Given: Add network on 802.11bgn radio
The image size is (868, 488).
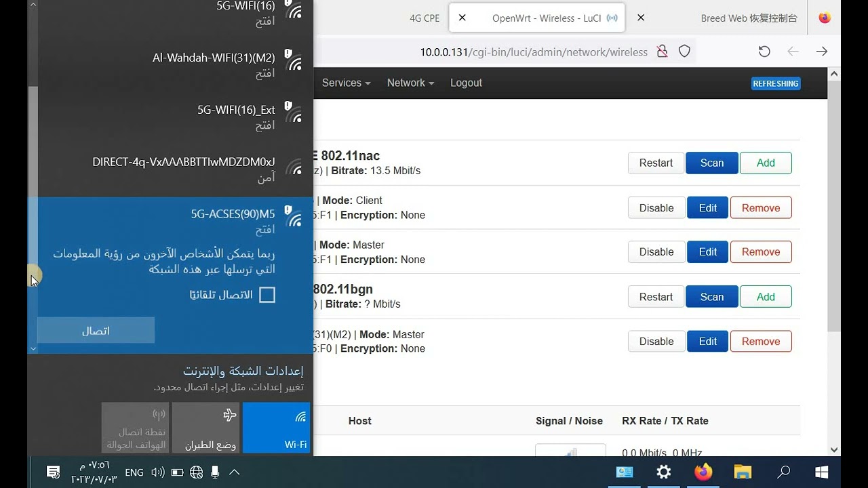Looking at the screenshot, I should pos(766,297).
